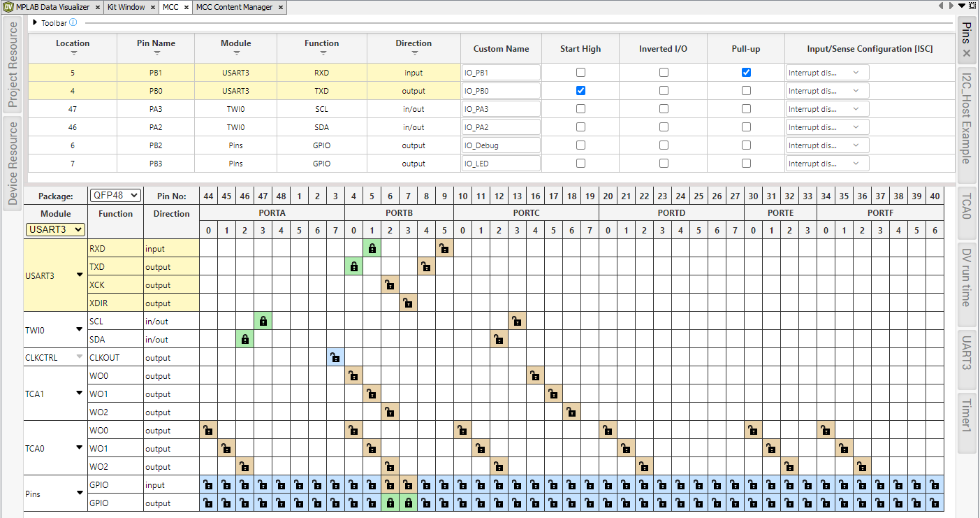Edit custom name field IO_LED
The height and width of the screenshot is (518, 980).
(501, 163)
